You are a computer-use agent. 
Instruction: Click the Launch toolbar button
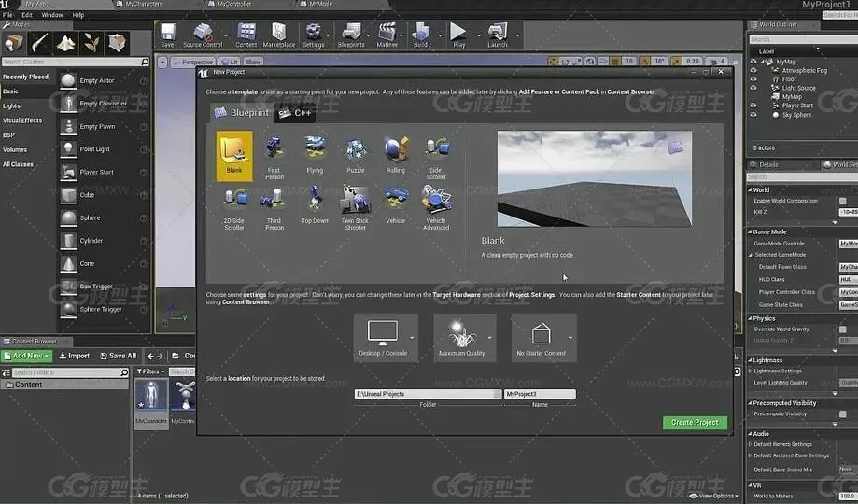498,35
